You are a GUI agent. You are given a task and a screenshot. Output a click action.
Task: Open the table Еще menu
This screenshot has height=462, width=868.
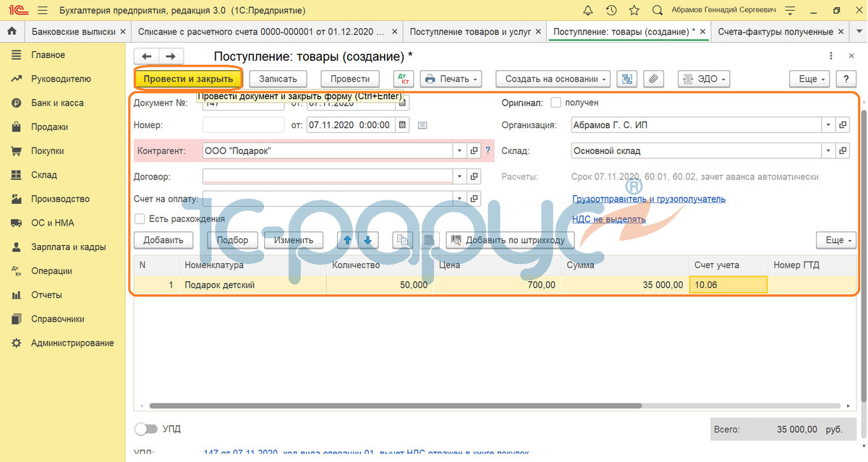(x=835, y=240)
